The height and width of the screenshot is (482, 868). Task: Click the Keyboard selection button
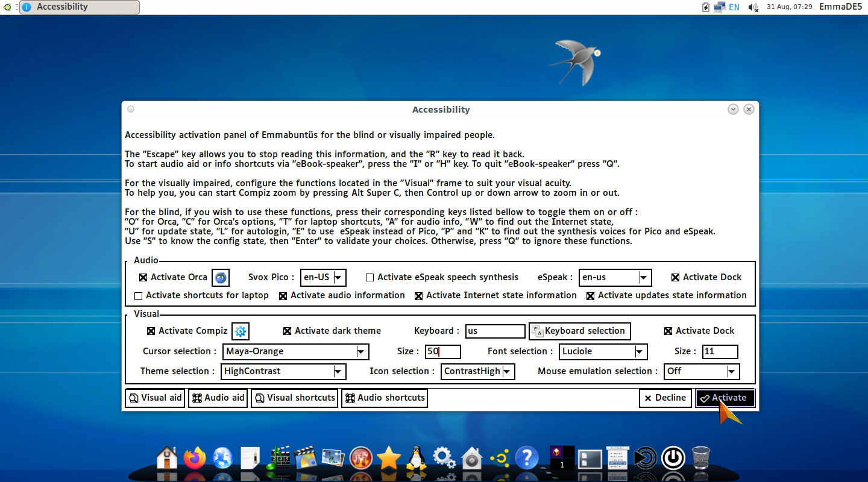click(580, 331)
